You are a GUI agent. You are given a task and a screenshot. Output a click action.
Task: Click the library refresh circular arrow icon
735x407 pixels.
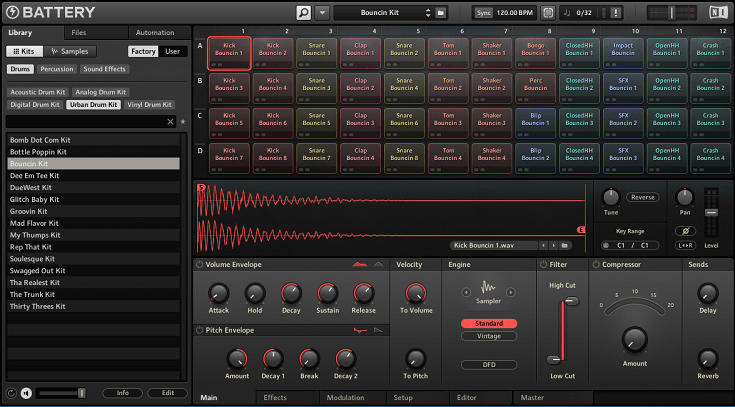coord(12,393)
